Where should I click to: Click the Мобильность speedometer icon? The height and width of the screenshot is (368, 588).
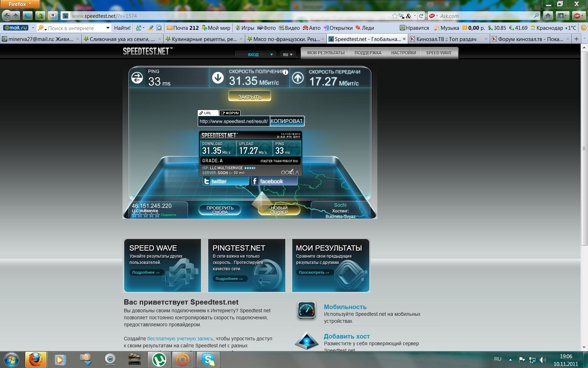[307, 310]
